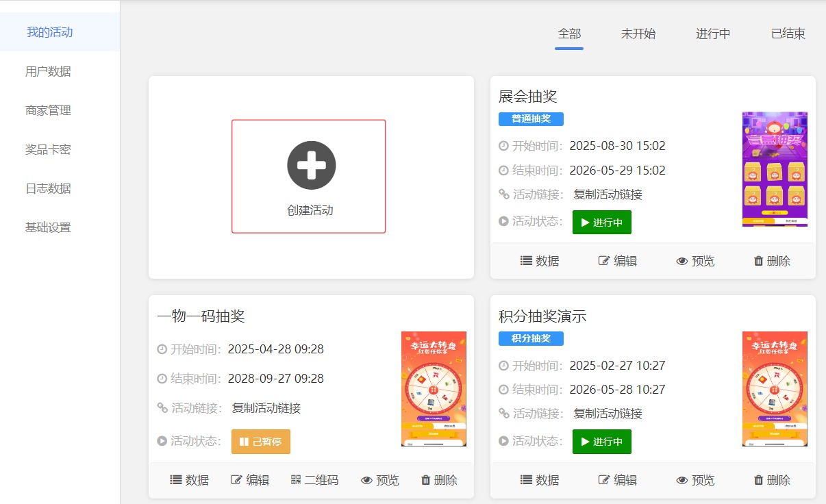Toggle 已暂停 status of 一物一码抽奖
Viewport: 826px width, 504px height.
261,442
